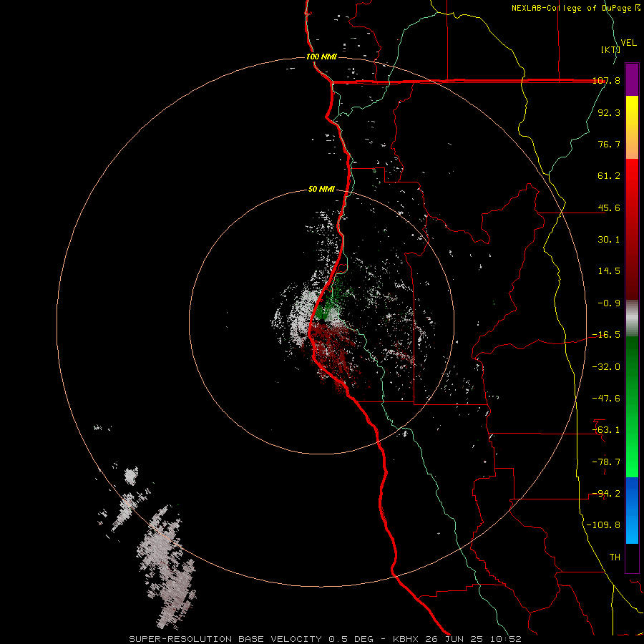This screenshot has width=644, height=644.
Task: Click the 61.2 legend value
Action: tap(609, 176)
